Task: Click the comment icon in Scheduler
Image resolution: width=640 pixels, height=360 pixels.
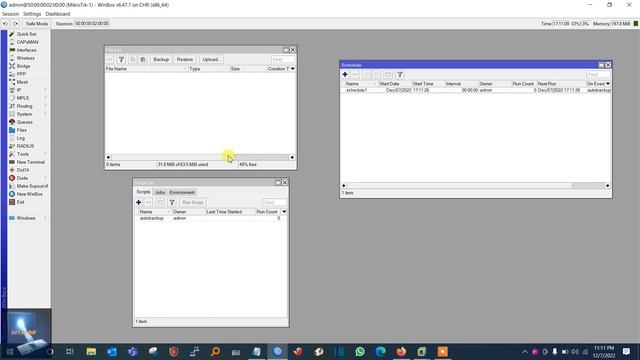Action: [x=388, y=75]
